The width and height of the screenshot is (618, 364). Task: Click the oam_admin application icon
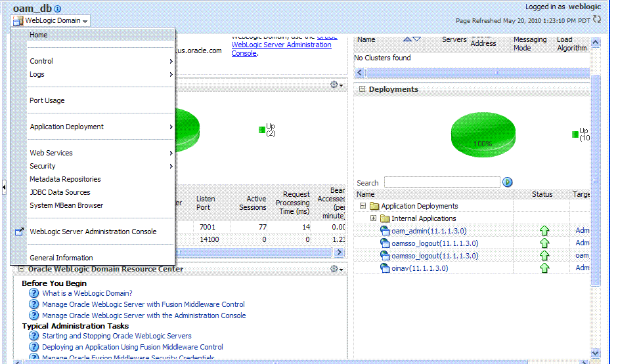[385, 231]
